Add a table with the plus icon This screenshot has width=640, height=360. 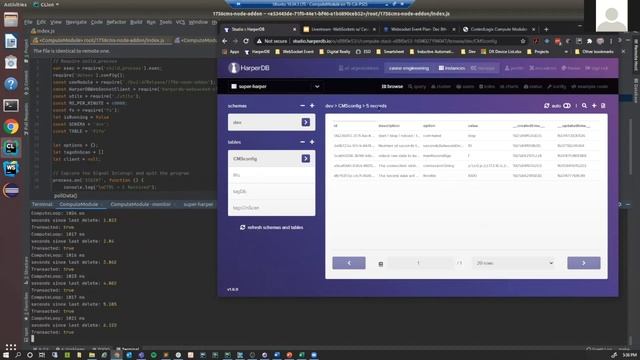(x=312, y=142)
